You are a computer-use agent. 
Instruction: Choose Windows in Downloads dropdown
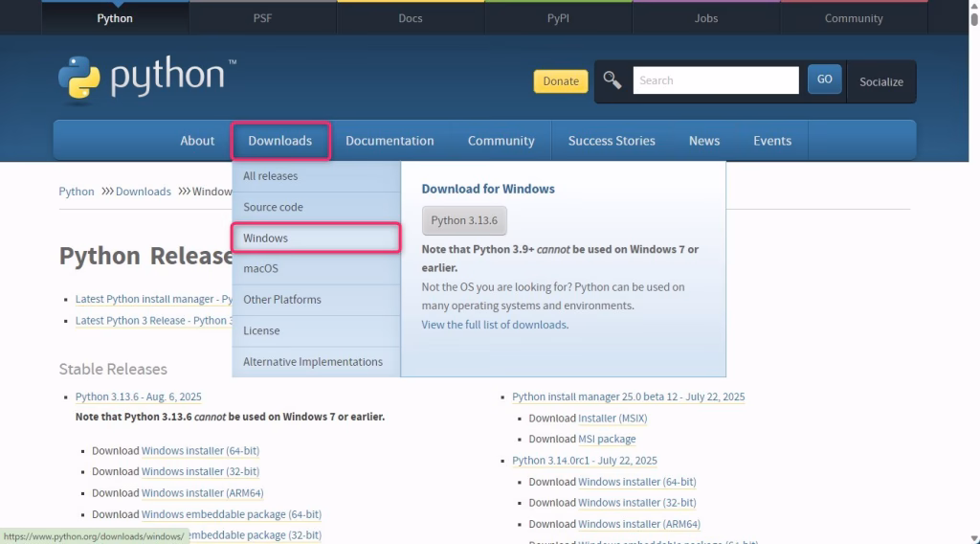tap(316, 238)
